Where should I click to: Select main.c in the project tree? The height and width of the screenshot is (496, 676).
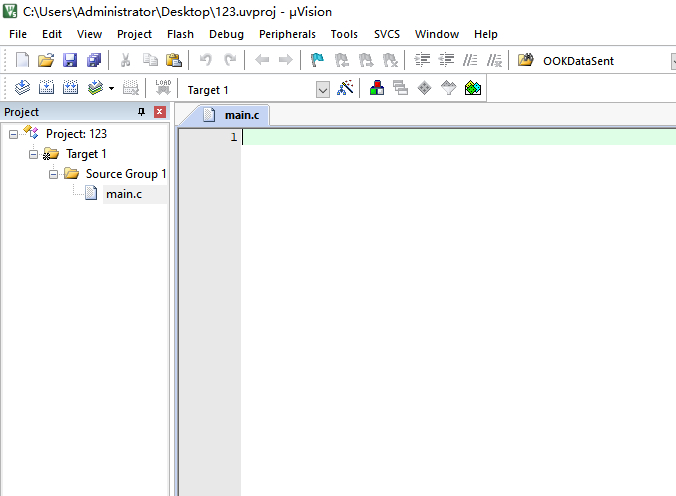tap(124, 194)
